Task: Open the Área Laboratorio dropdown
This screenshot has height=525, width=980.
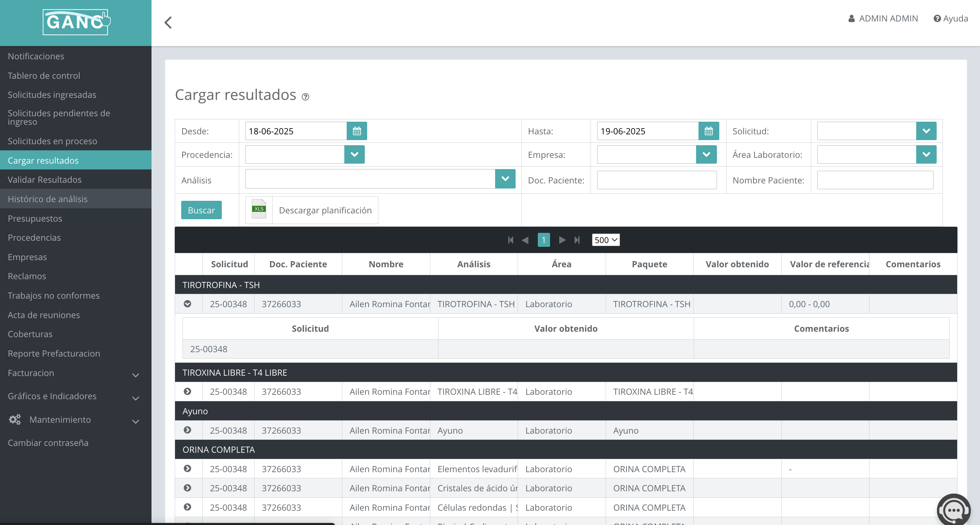Action: 926,154
